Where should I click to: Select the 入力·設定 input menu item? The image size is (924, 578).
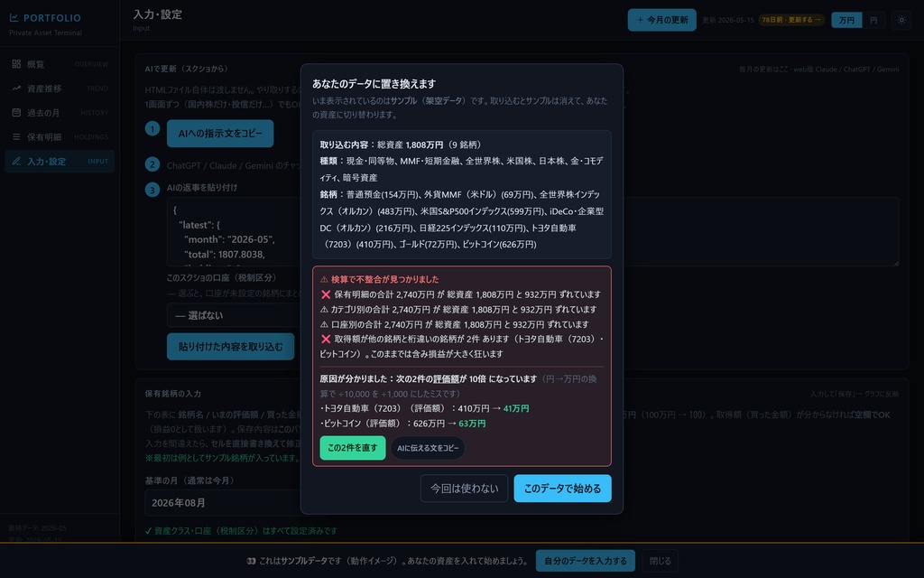(x=60, y=161)
